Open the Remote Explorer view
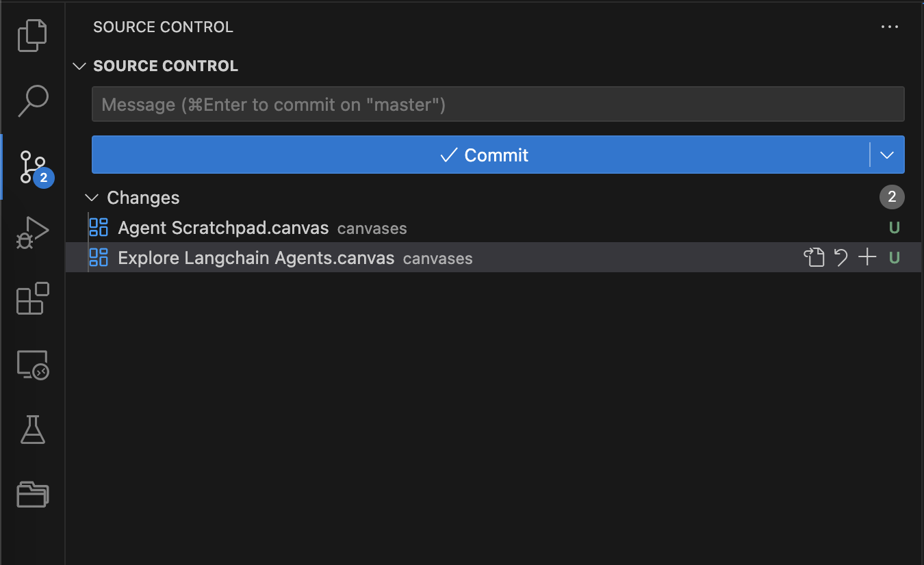This screenshot has height=565, width=924. [32, 365]
